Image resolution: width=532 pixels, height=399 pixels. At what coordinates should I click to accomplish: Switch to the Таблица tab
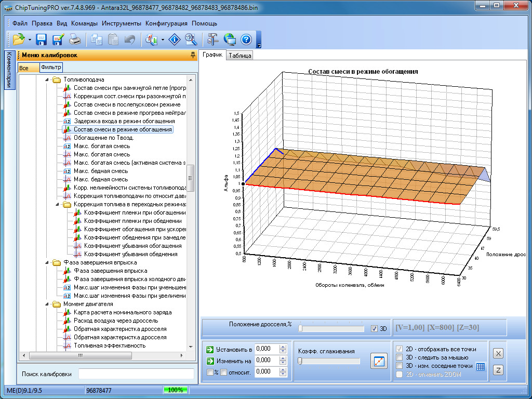tap(240, 56)
